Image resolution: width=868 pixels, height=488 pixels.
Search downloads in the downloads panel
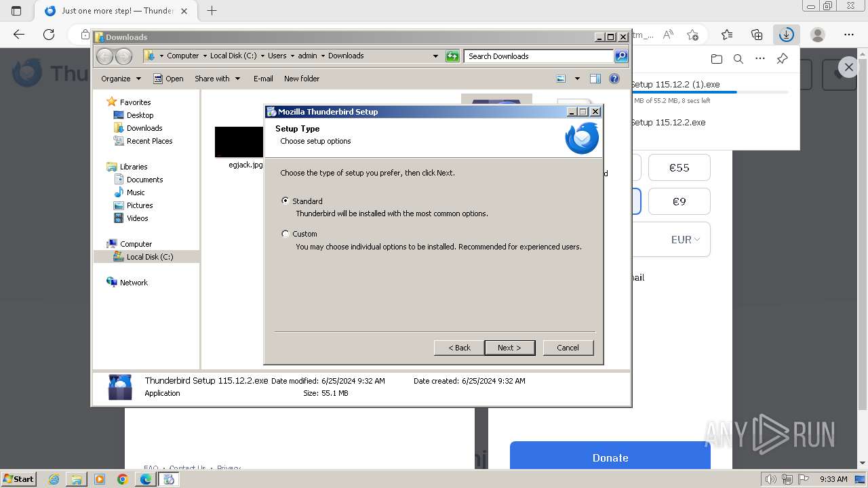(738, 59)
